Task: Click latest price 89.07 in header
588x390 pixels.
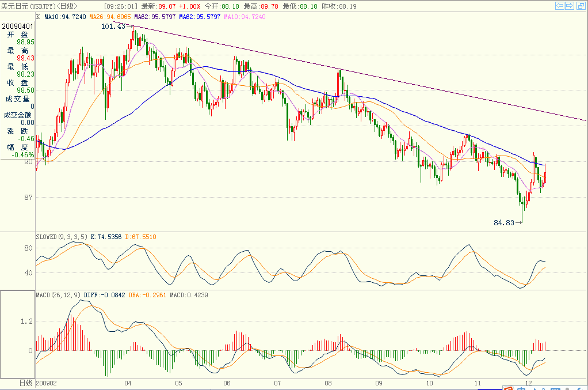Action: [167, 6]
